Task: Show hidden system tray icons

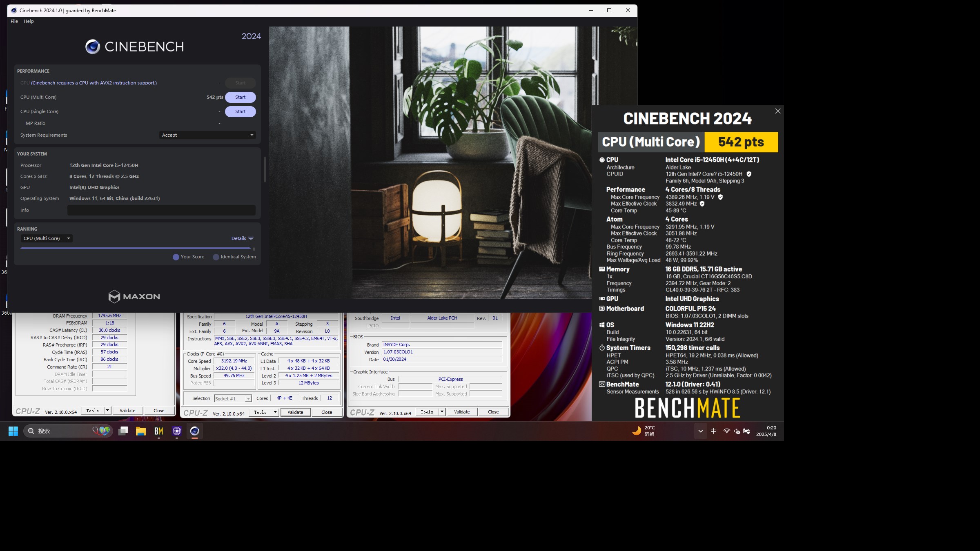Action: click(701, 431)
